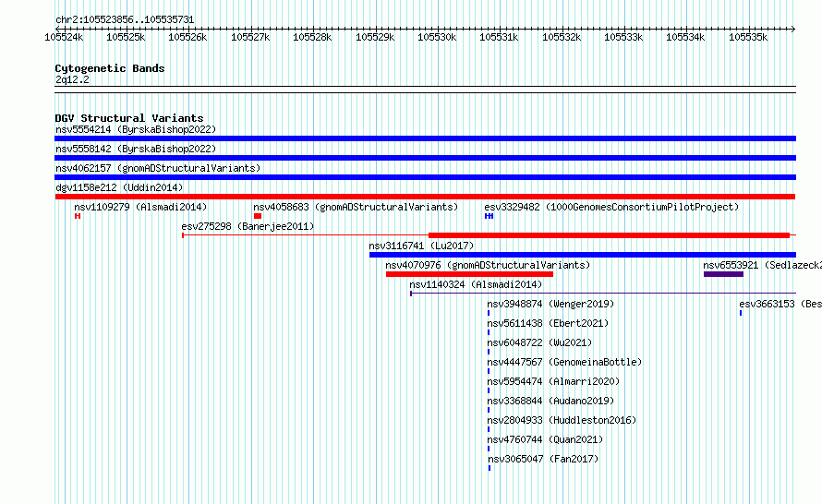Image resolution: width=822 pixels, height=504 pixels.
Task: Open dgv1158e212 (Uddin2014) variant label
Action: point(119,187)
